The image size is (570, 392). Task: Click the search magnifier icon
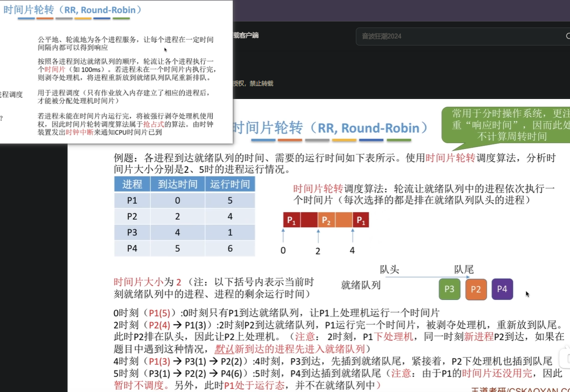coord(567,36)
